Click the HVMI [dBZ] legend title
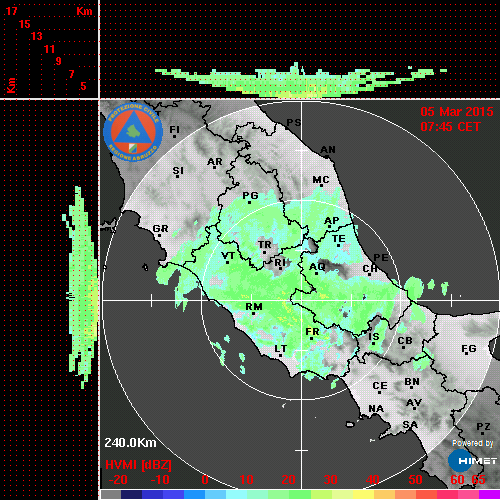 coord(138,465)
